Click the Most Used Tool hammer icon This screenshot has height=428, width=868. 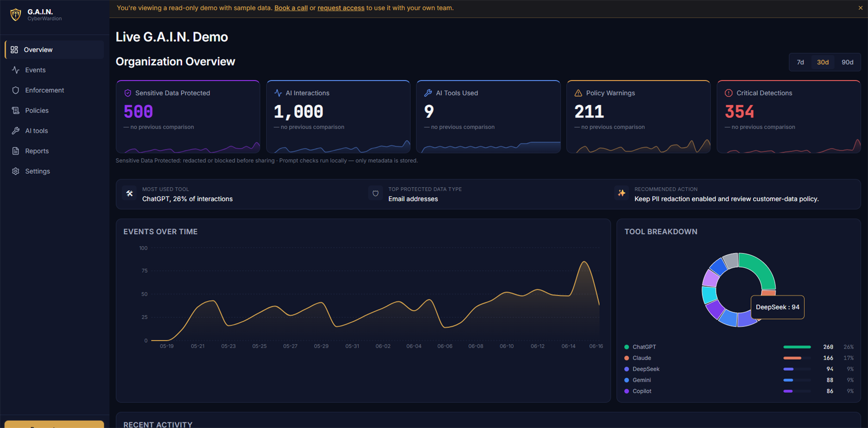pos(130,194)
